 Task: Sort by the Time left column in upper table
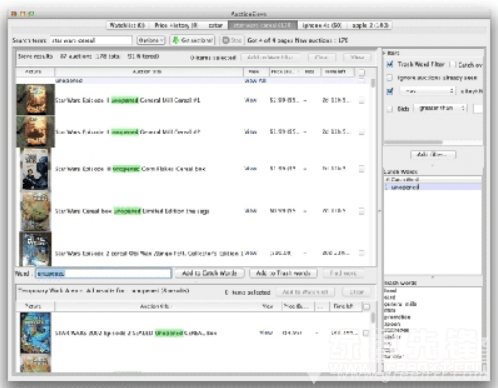pyautogui.click(x=337, y=72)
